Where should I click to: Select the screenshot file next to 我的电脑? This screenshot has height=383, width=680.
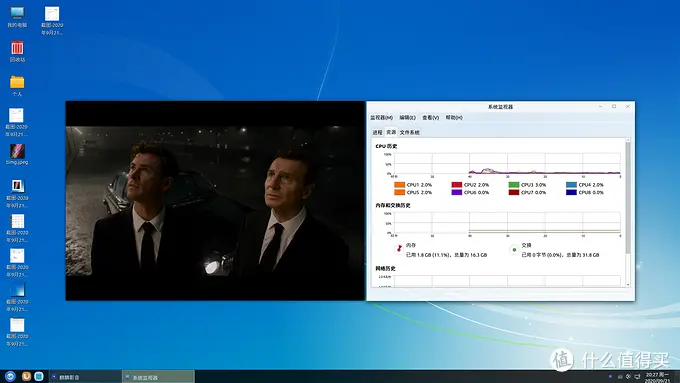click(52, 20)
